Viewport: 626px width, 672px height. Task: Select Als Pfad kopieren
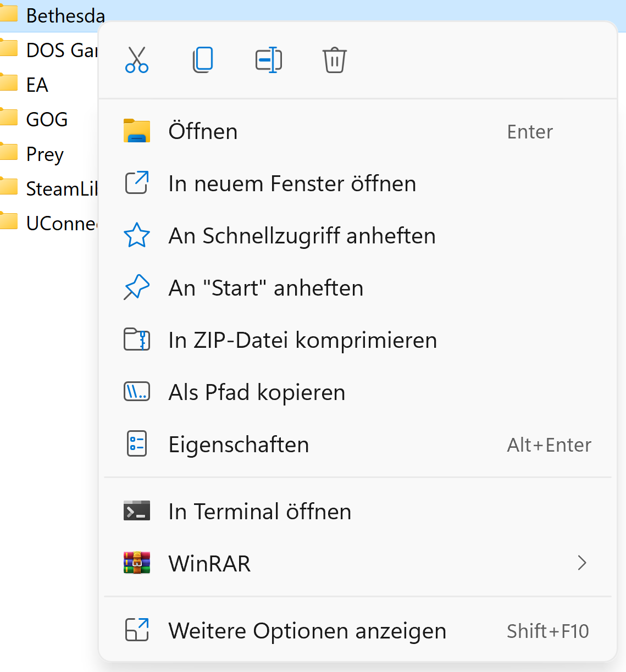pos(257,392)
